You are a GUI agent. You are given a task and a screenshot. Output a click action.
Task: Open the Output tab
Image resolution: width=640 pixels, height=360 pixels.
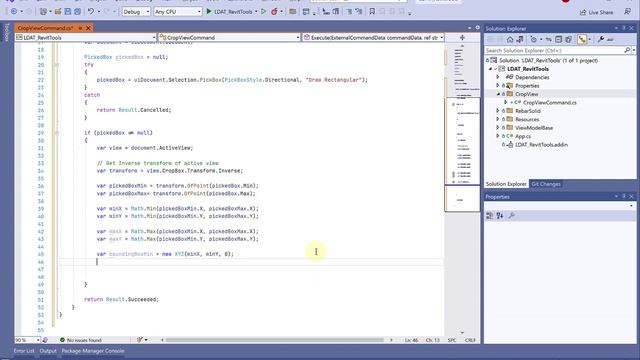click(x=48, y=351)
